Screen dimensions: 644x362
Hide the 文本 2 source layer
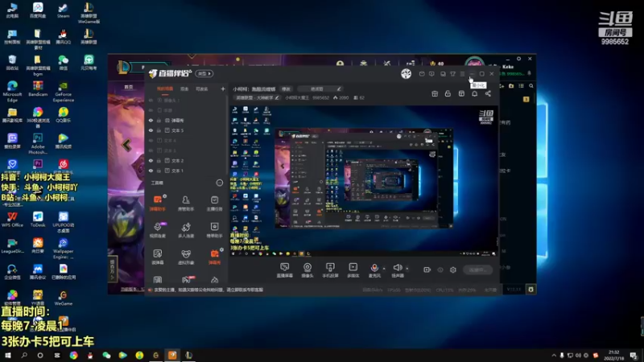(x=151, y=160)
